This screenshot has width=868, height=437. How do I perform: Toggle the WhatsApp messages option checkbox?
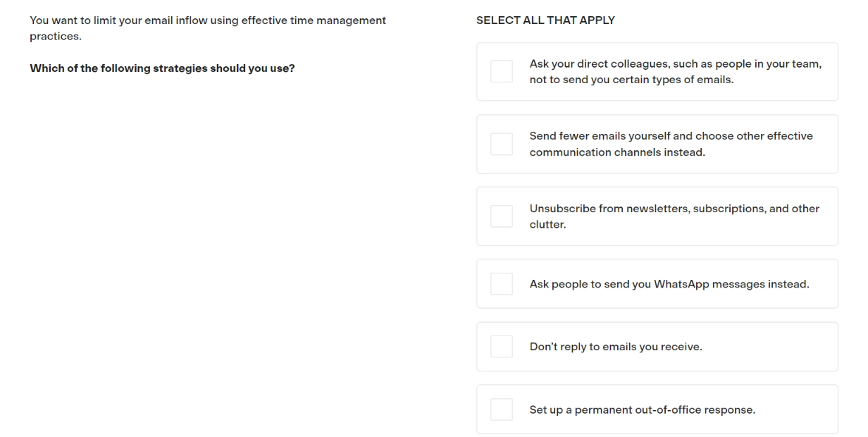[x=502, y=283]
